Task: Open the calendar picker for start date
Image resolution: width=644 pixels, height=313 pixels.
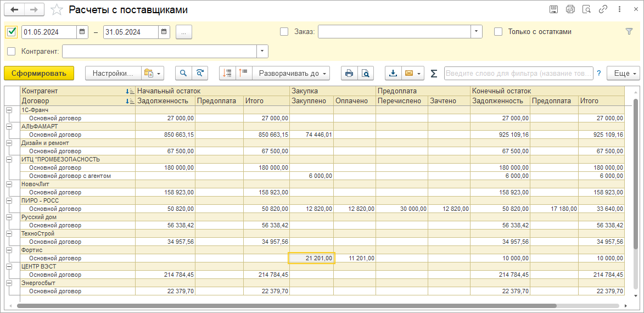Action: [82, 32]
